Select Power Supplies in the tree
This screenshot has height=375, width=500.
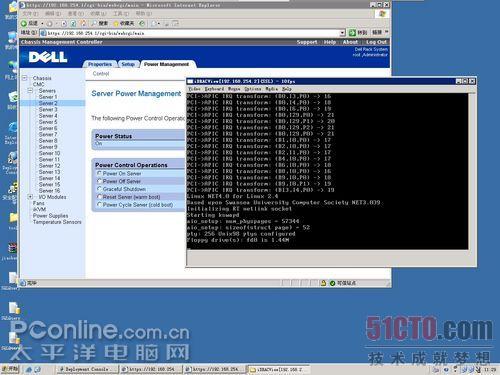51,216
